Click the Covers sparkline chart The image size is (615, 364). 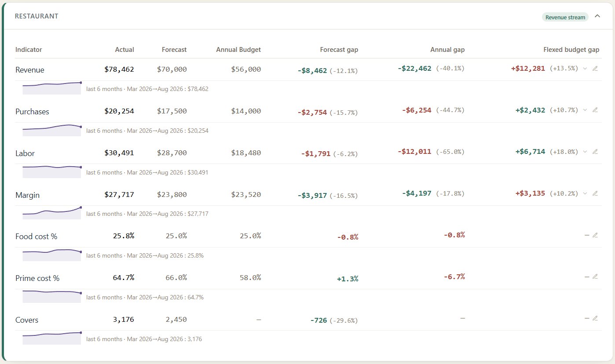(x=52, y=338)
